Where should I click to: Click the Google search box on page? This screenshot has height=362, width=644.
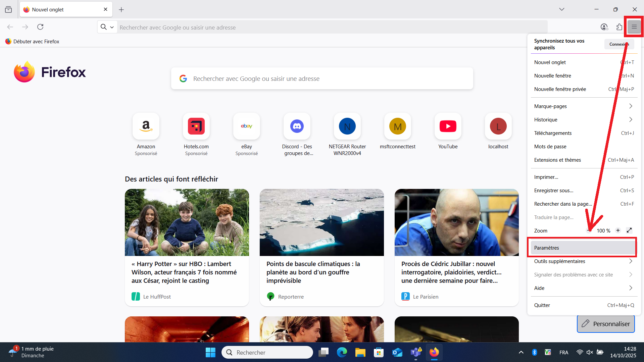pyautogui.click(x=322, y=79)
